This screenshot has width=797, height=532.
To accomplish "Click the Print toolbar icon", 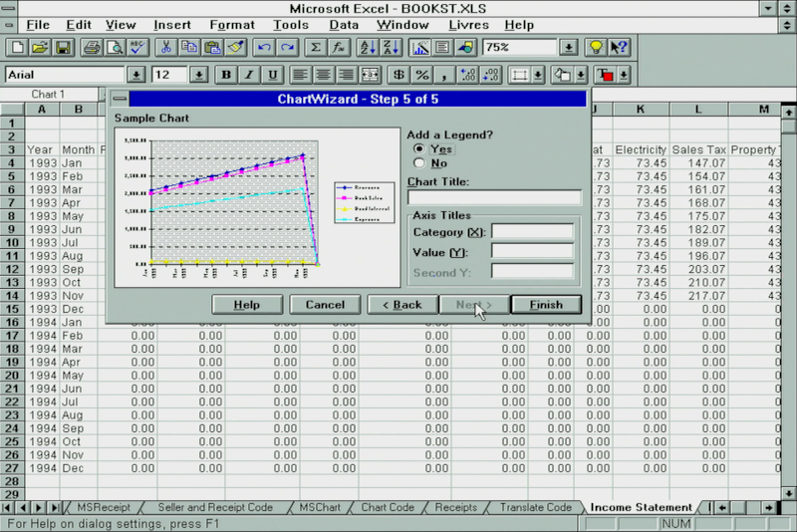I will click(92, 47).
